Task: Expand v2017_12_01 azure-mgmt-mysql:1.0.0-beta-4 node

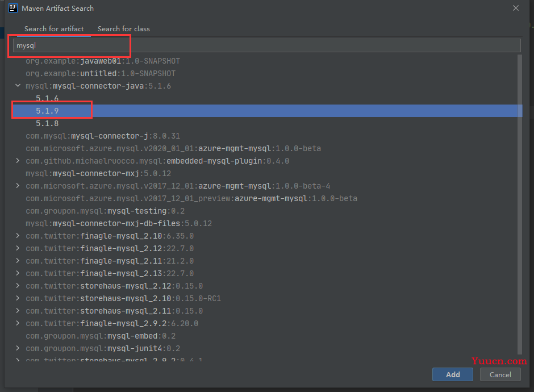Action: click(18, 186)
